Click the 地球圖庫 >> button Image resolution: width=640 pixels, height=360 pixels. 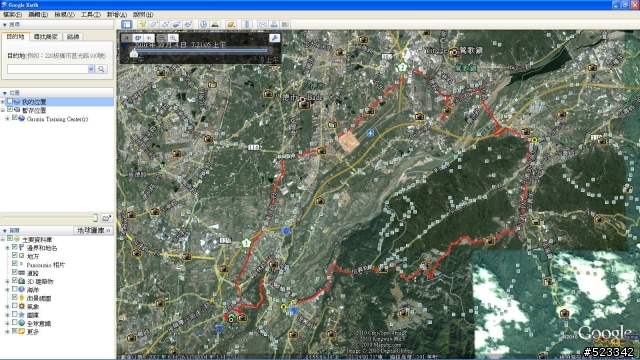(x=94, y=231)
